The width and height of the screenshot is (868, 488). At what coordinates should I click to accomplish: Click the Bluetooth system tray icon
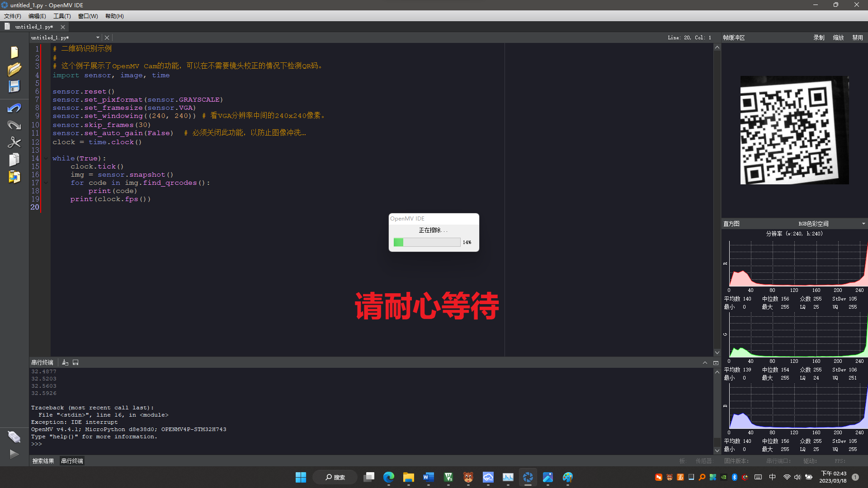click(x=735, y=477)
